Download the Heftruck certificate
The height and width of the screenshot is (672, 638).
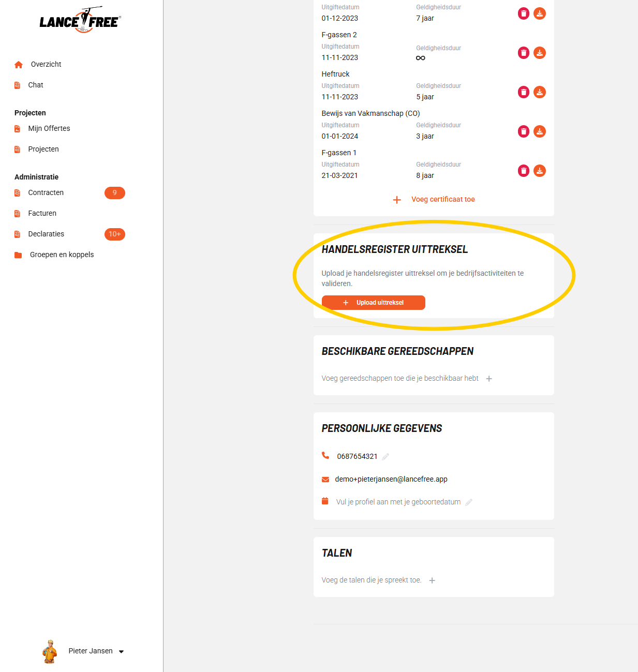click(539, 92)
